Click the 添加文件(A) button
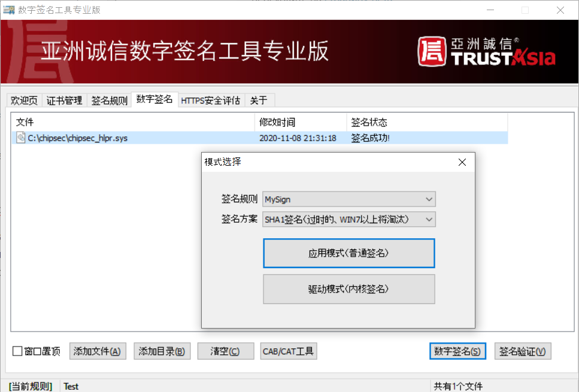This screenshot has height=392, width=579. tap(98, 351)
